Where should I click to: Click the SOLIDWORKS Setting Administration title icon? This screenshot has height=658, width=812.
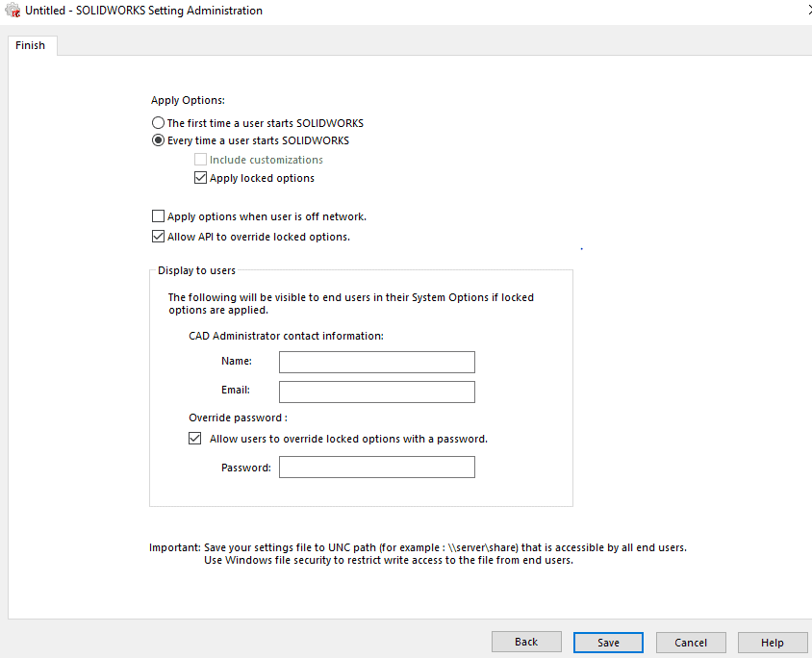click(x=13, y=10)
